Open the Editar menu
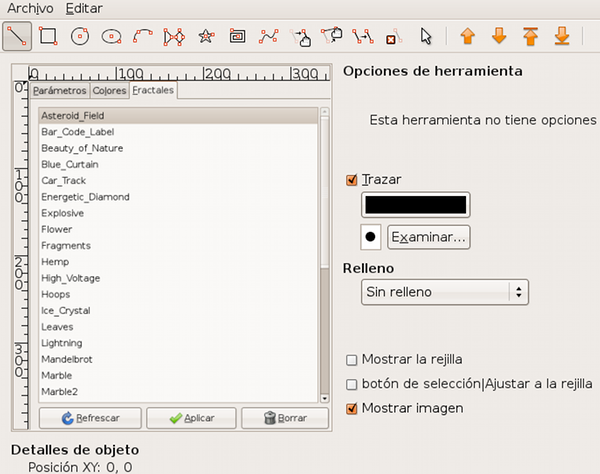Screen dimensions: 600x474 click(84, 8)
